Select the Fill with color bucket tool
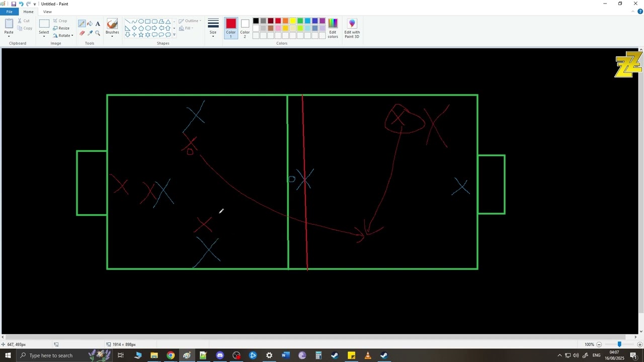This screenshot has width=644, height=362. 90,24
